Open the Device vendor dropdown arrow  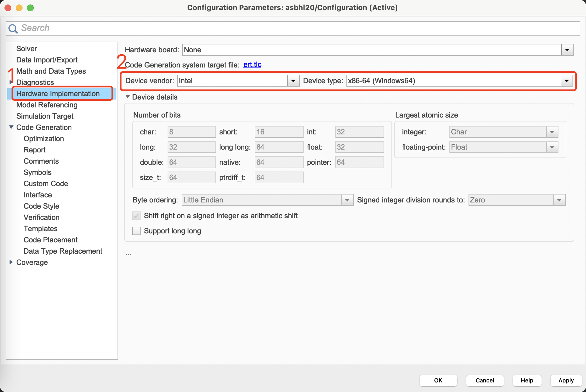(293, 81)
